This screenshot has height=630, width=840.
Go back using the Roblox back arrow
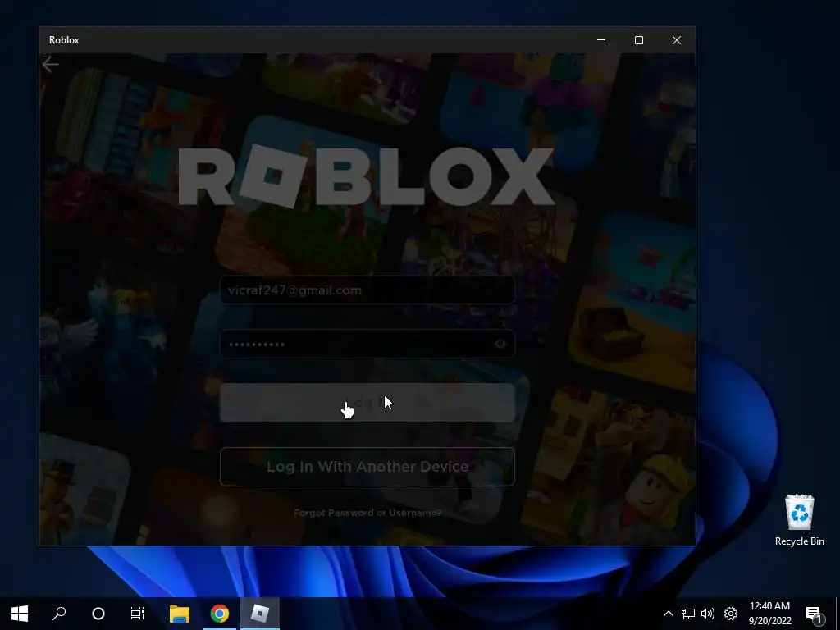(x=50, y=65)
